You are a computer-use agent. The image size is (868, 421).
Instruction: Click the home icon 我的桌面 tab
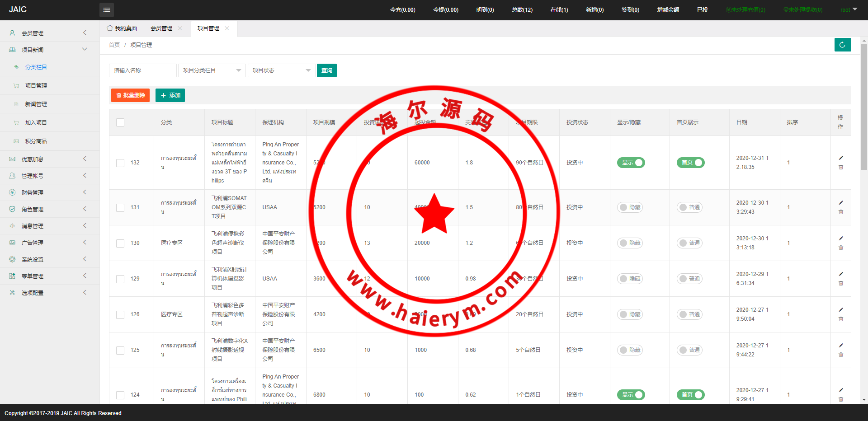click(x=122, y=28)
